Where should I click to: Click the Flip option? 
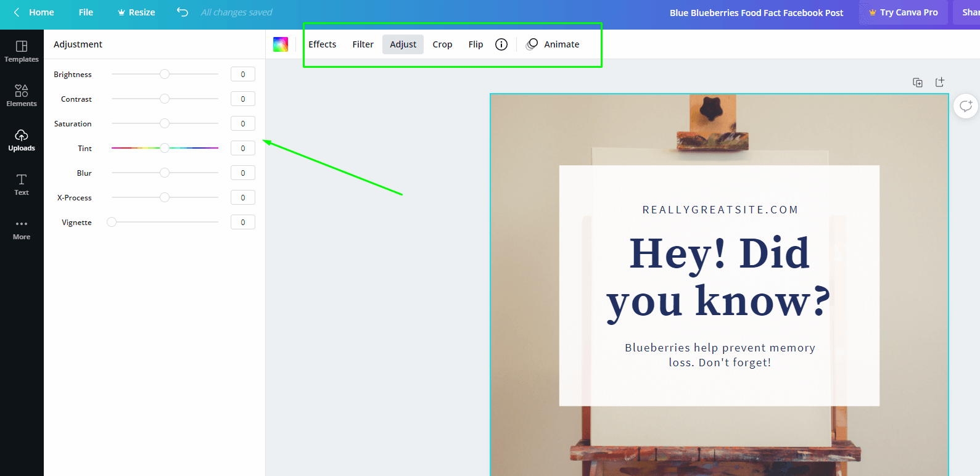pos(476,44)
